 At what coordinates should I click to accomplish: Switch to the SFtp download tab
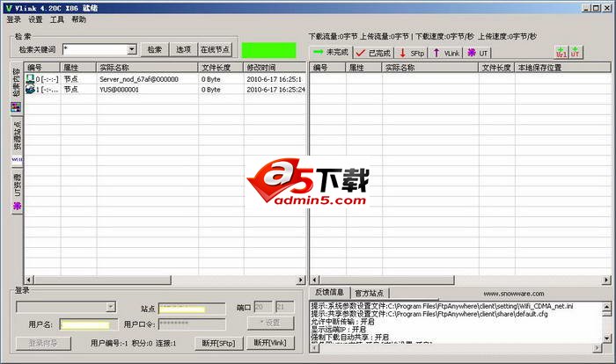pos(412,53)
